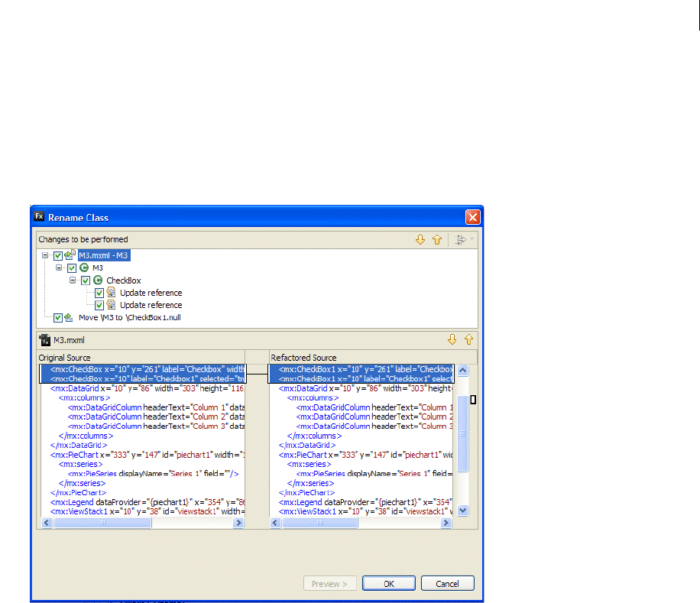700x603 pixels.
Task: Click highlighted mx:CheckBox1 y="261" line in Refactored Source
Action: pyautogui.click(x=361, y=369)
